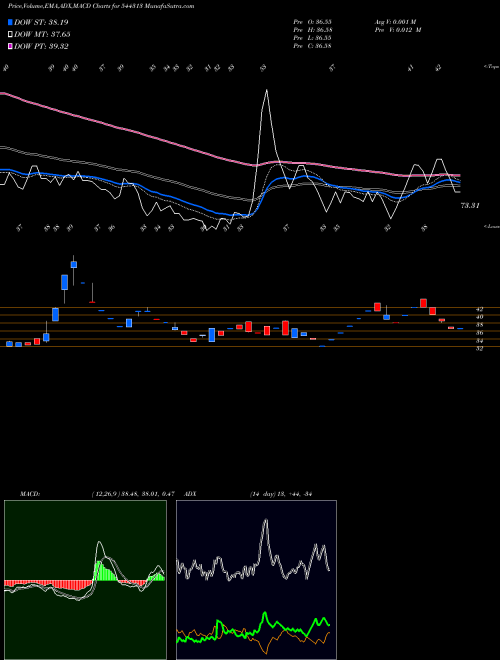Click ADX values '(14 day) 18, +44, -34'
Screen dimensions: 500x660
[280, 494]
